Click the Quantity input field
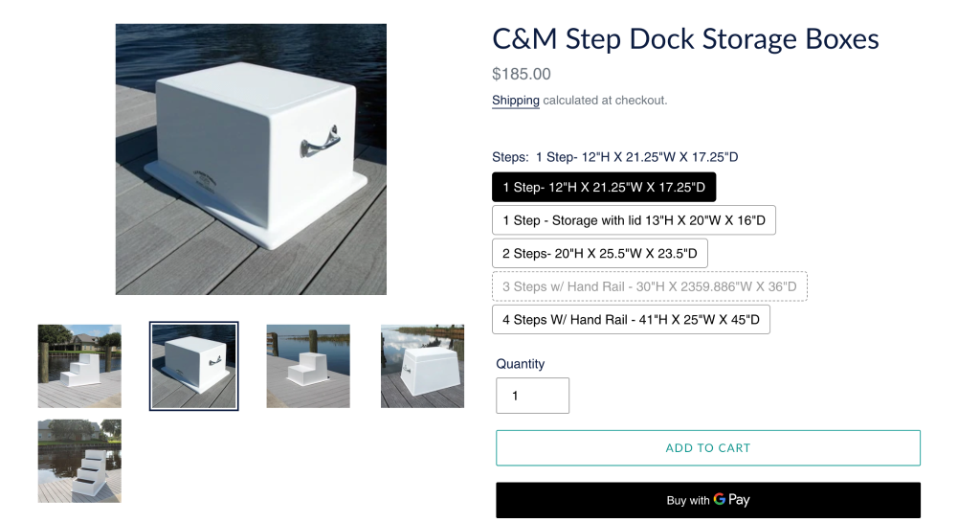Viewport: 980px width, 523px height. (532, 396)
